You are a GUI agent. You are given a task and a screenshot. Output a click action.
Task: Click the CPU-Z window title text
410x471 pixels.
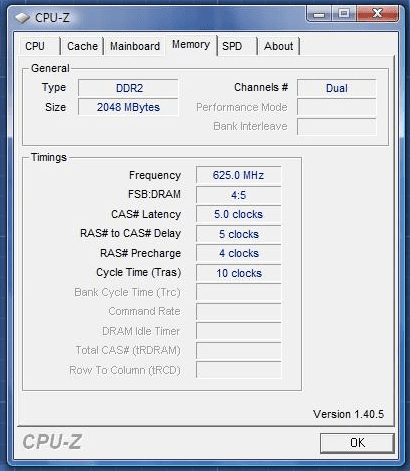tap(52, 18)
